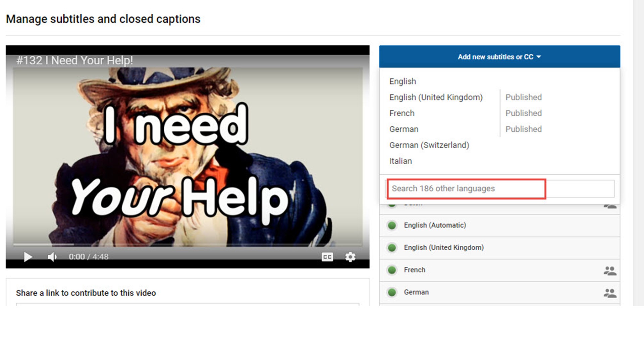Click Published status next to English (United Kingdom)
The width and height of the screenshot is (644, 362).
point(524,97)
